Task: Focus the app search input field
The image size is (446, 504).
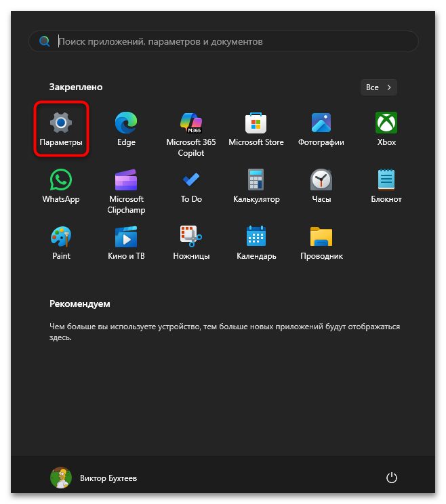Action: 224,41
